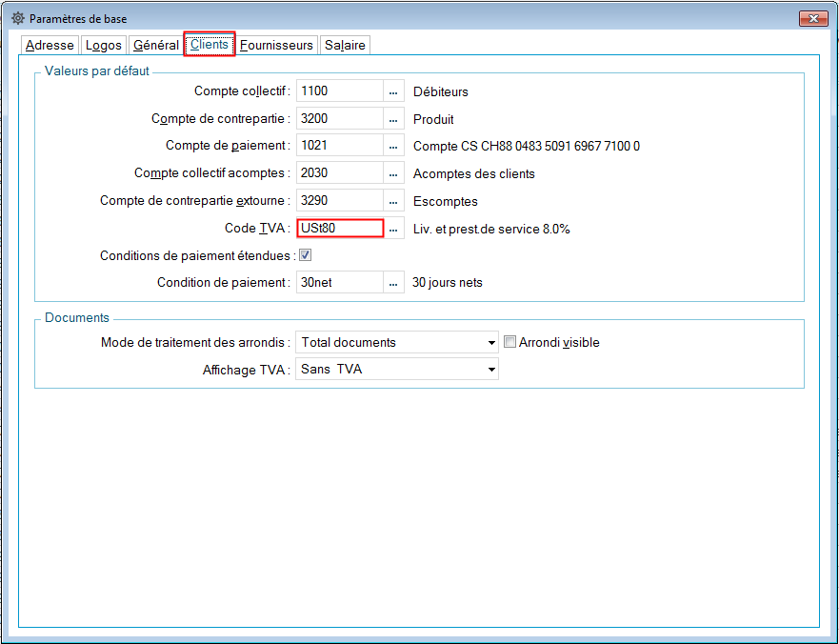
Task: Click ellipsis button next to Compte de paiement
Action: click(x=393, y=146)
